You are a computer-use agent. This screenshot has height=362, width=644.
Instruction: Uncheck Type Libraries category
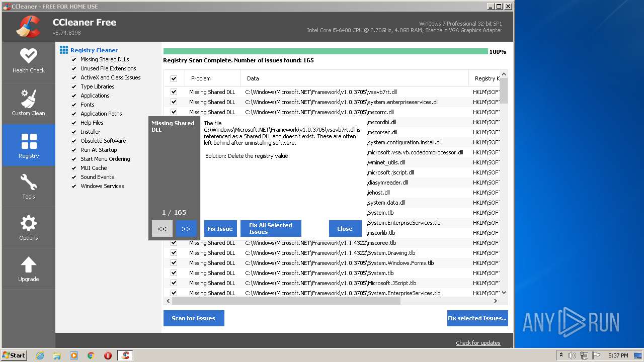click(74, 86)
